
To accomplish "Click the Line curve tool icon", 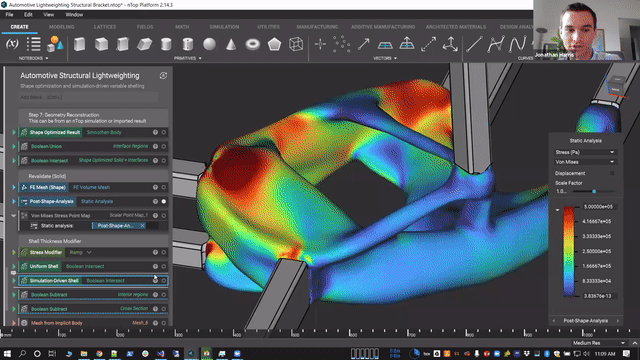I will (x=474, y=44).
